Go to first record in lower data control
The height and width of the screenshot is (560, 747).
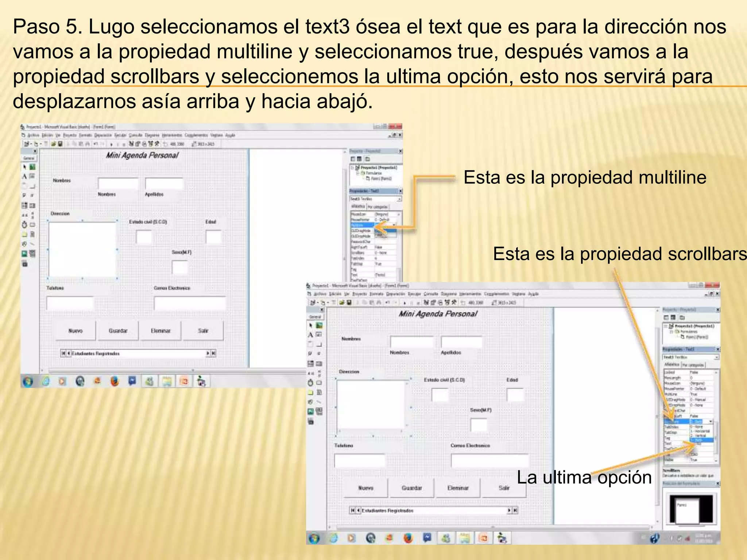click(x=352, y=510)
